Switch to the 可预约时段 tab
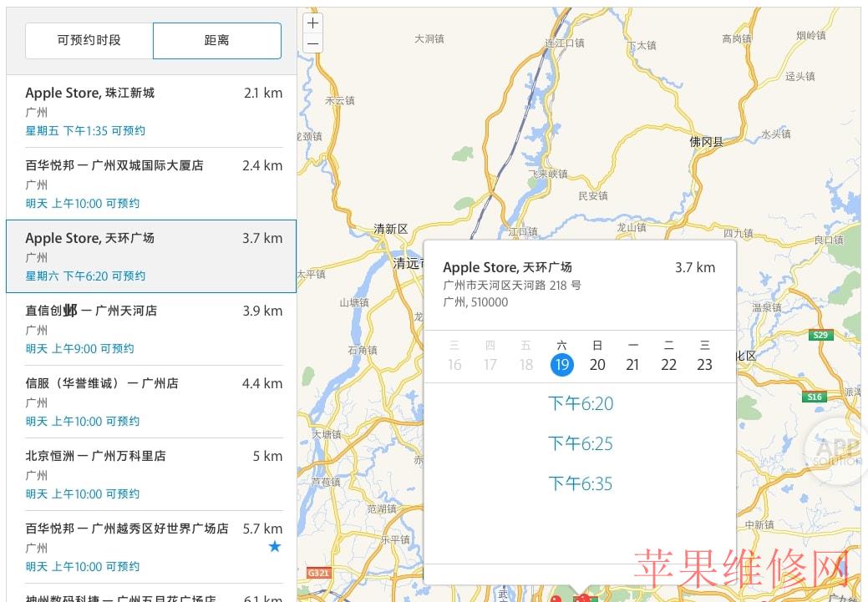 [x=89, y=40]
